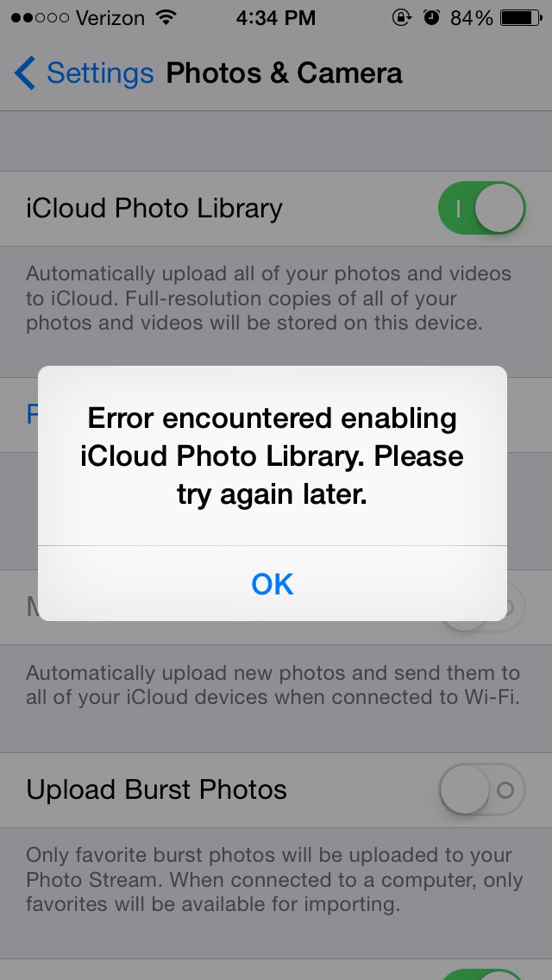Tap the iCloud Photo Library row label
This screenshot has height=980, width=552.
[x=154, y=208]
